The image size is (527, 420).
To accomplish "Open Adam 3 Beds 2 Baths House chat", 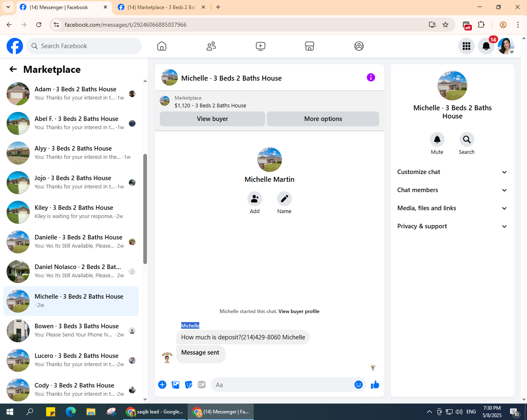I will (71, 94).
